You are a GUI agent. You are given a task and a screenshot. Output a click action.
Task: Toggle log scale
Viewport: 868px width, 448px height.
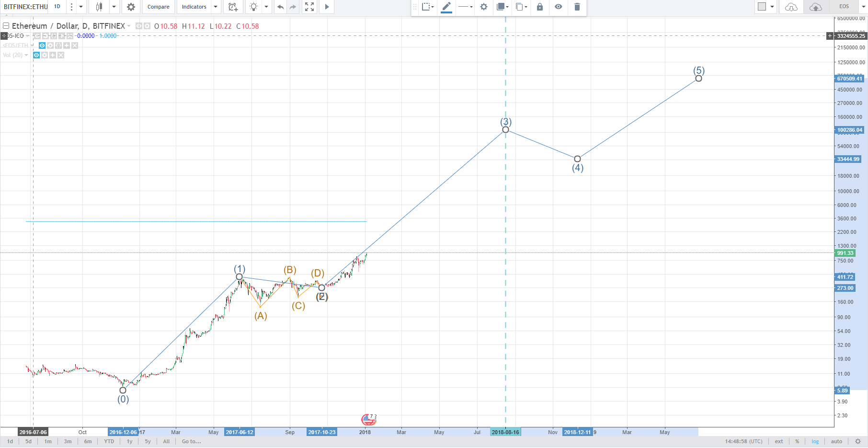pos(815,441)
